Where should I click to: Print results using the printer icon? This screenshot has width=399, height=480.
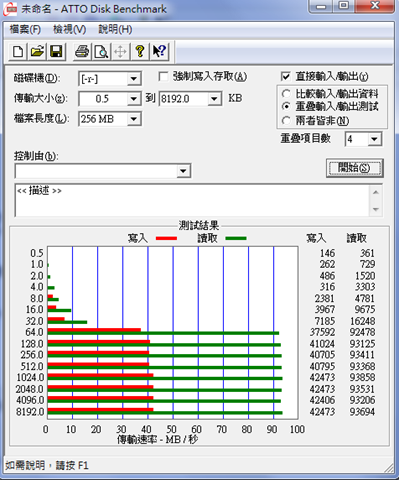[x=82, y=52]
